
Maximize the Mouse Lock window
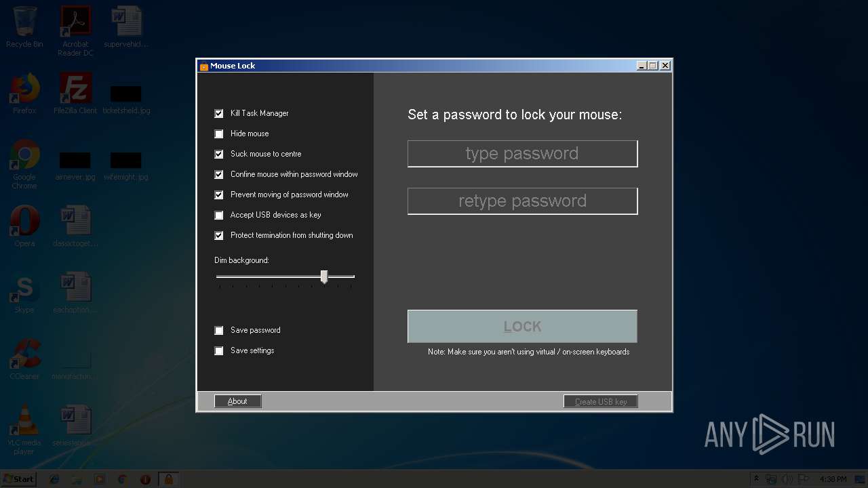pyautogui.click(x=653, y=66)
